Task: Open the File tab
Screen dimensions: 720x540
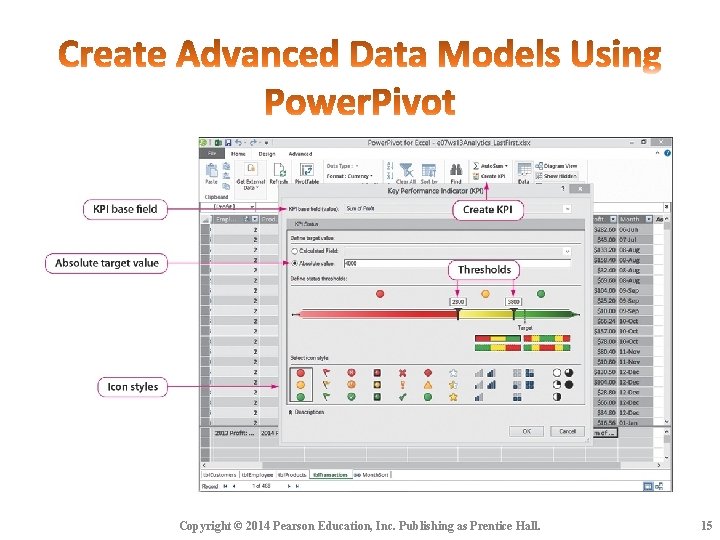Action: (212, 153)
